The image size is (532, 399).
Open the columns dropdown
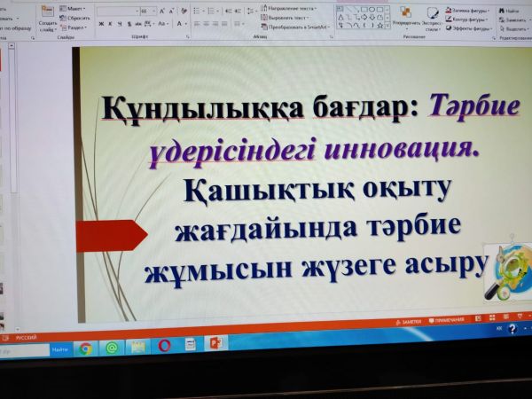(x=239, y=24)
